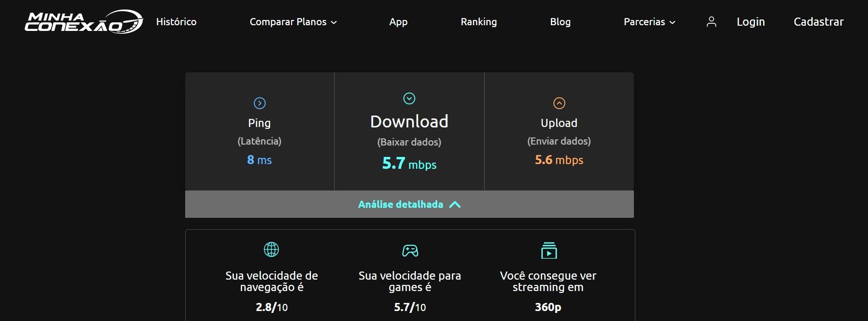The width and height of the screenshot is (868, 321).
Task: Click the Ping arrow circle icon
Action: [260, 103]
